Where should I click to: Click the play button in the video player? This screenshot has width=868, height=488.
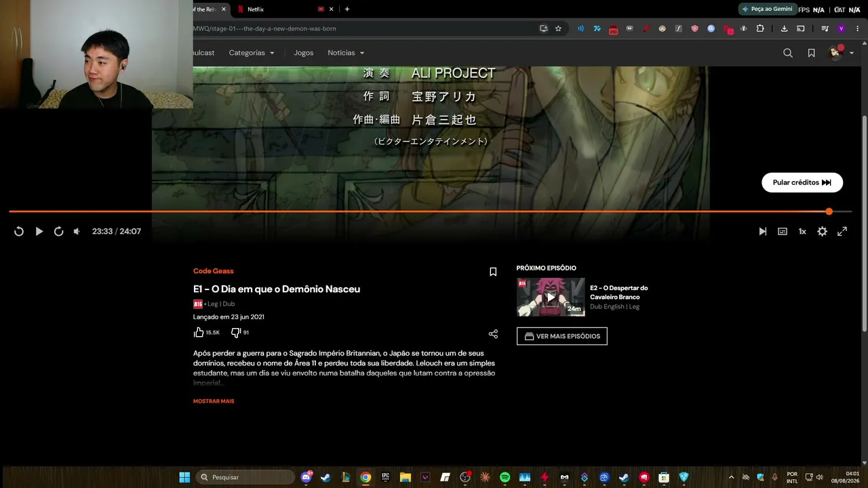pos(39,231)
